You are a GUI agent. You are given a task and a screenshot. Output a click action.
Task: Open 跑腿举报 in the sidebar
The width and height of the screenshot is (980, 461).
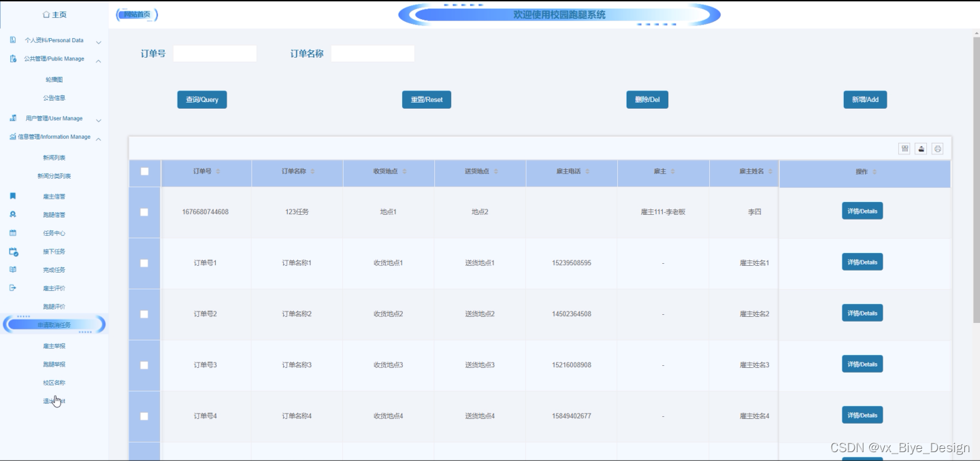coord(54,364)
